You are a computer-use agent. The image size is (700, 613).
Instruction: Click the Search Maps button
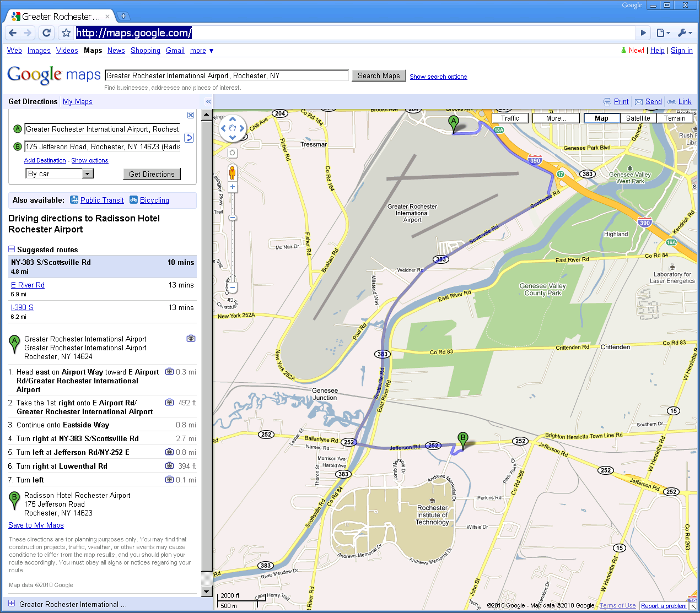tap(379, 75)
